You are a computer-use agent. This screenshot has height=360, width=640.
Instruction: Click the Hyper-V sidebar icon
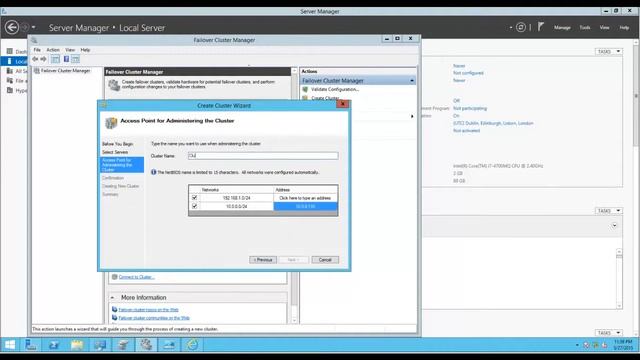tap(10, 91)
